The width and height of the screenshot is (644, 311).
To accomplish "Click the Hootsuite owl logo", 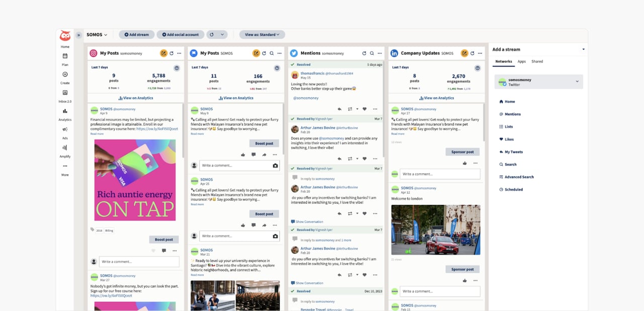I will click(65, 35).
